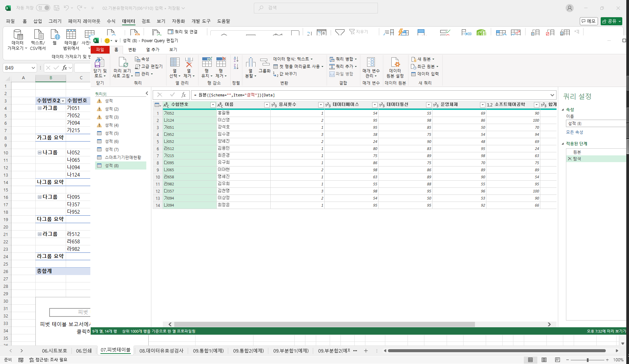The width and height of the screenshot is (629, 364).
Task: Click the All Properties (모든 속성) link
Action: [x=575, y=132]
